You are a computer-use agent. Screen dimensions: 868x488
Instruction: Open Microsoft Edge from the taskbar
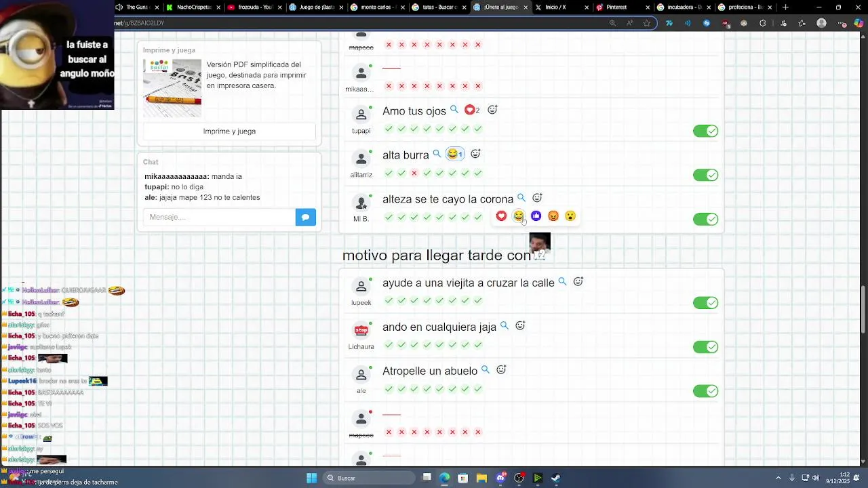[445, 478]
